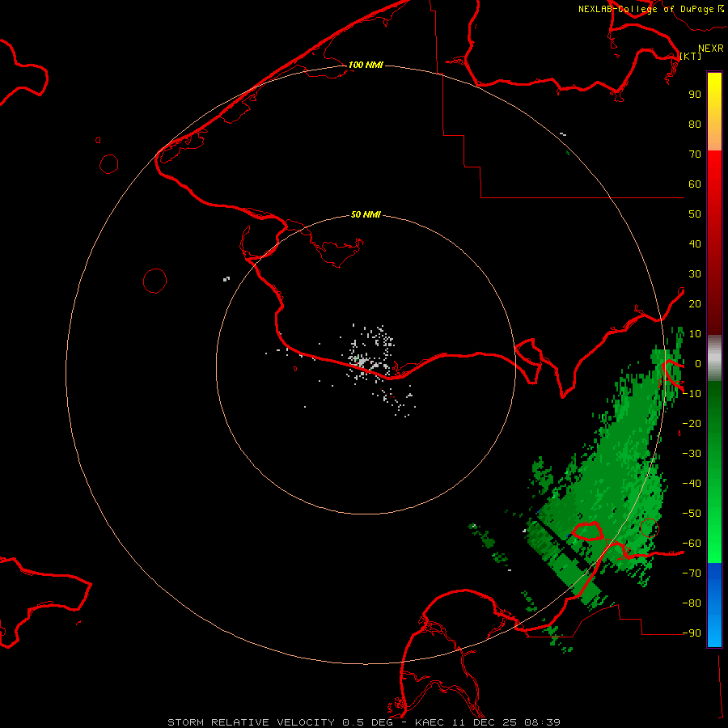
Task: Select the 40 value on velocity scale
Action: (695, 243)
